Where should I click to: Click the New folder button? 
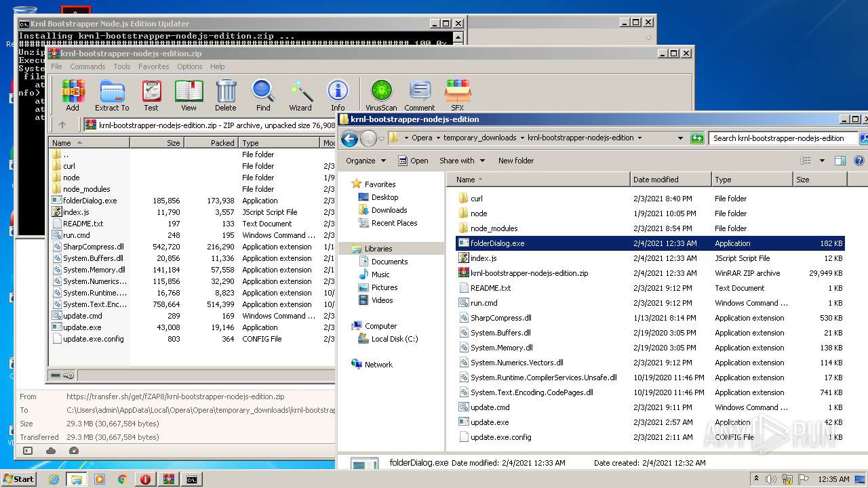[516, 161]
